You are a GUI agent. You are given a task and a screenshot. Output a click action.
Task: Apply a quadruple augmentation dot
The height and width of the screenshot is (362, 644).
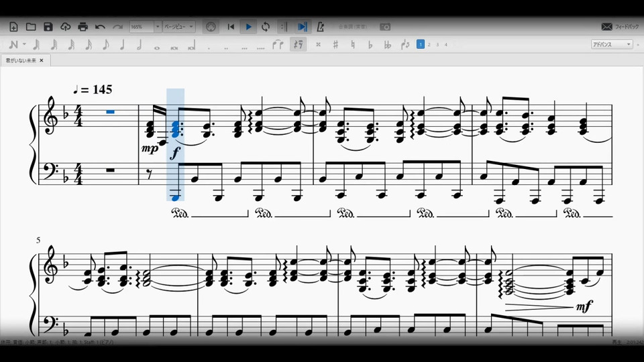(x=261, y=48)
